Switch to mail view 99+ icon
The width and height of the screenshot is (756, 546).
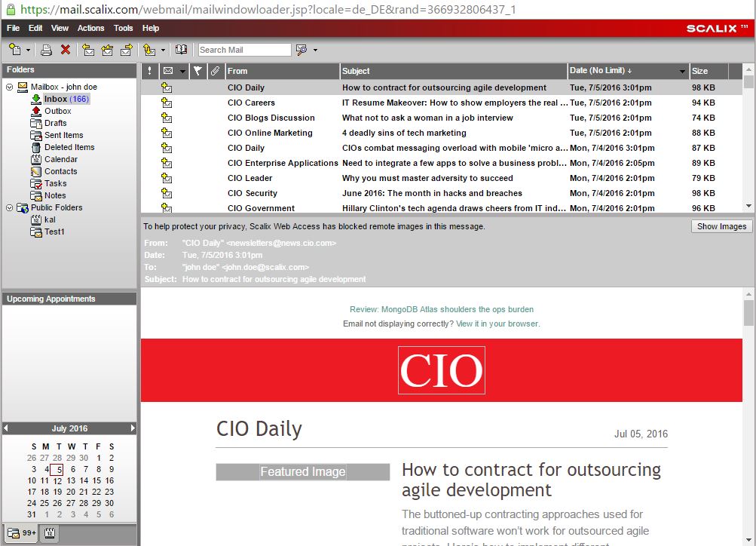[x=22, y=533]
